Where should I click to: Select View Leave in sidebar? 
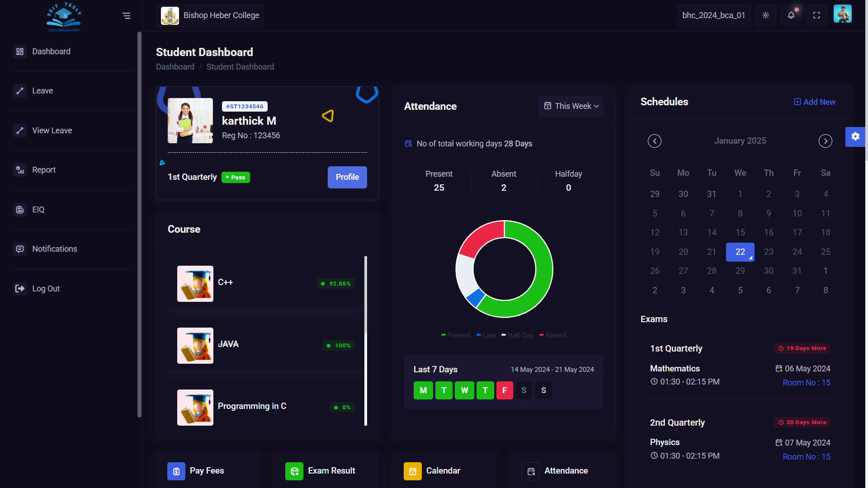point(52,131)
